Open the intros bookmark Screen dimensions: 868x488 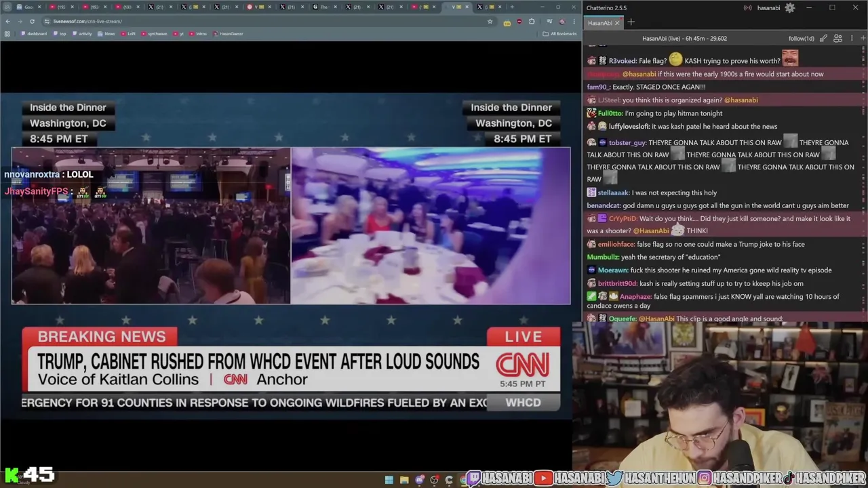[198, 34]
